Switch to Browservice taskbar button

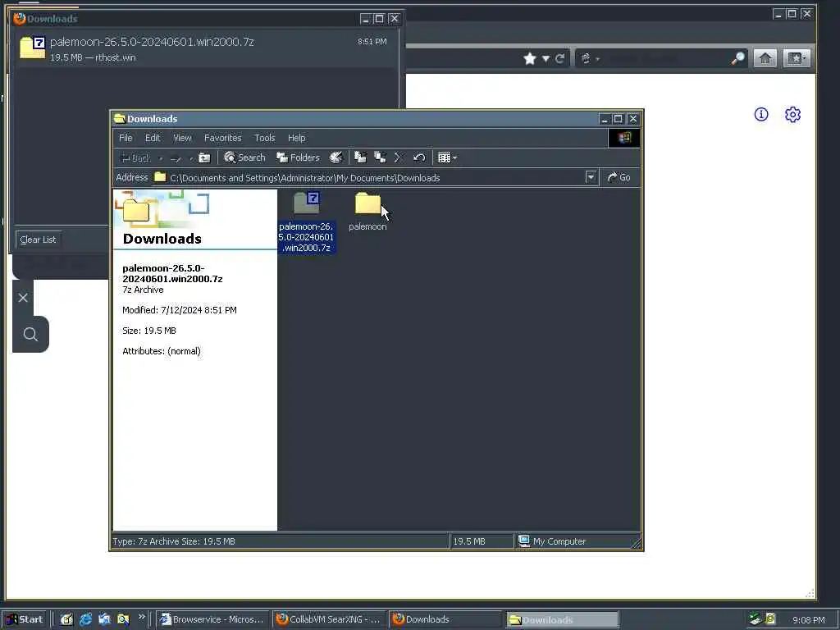coord(212,619)
